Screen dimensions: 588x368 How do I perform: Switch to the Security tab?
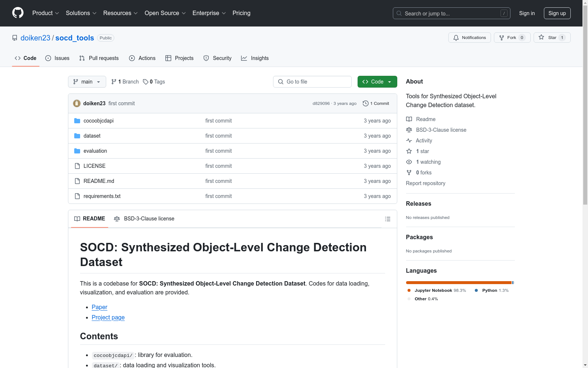point(218,58)
